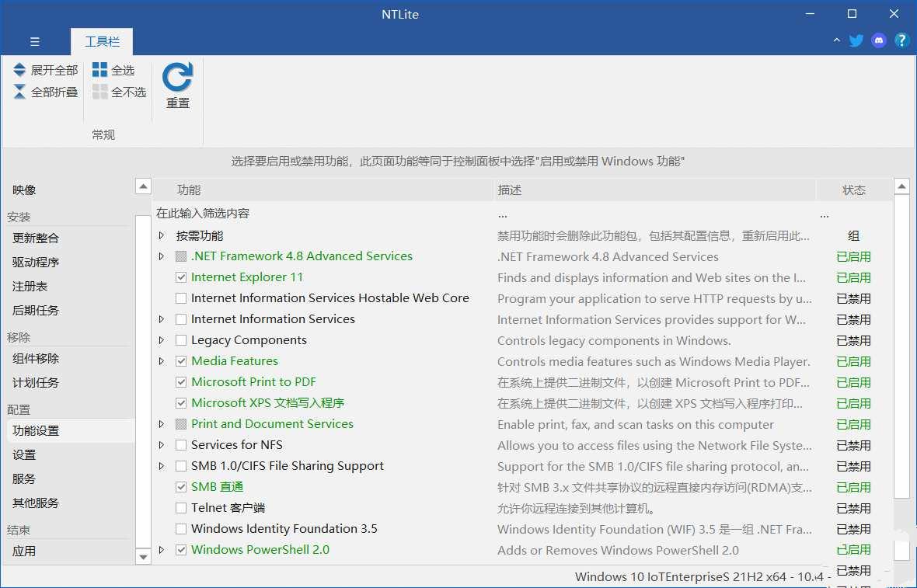917x588 pixels.
Task: Expand the Legacy Components tree node
Action: point(162,340)
